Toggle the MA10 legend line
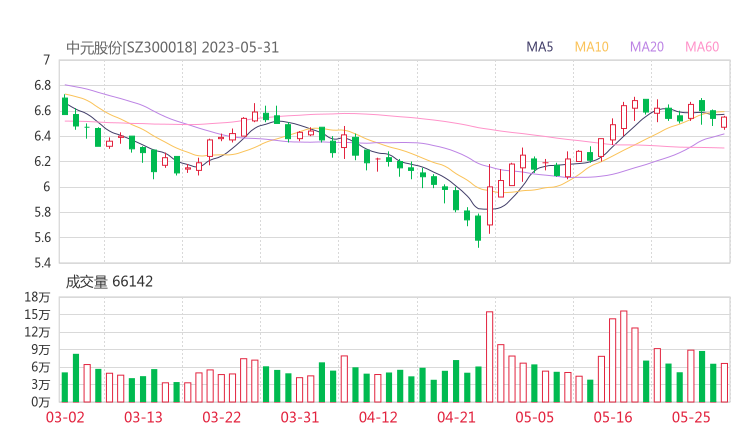This screenshot has width=740, height=440. (x=591, y=47)
